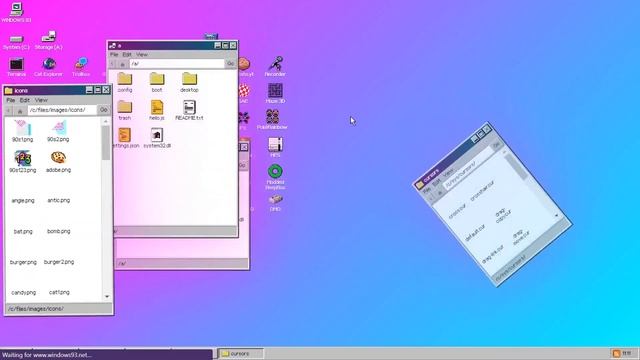Open the File menu in the /a/ window

tap(114, 54)
